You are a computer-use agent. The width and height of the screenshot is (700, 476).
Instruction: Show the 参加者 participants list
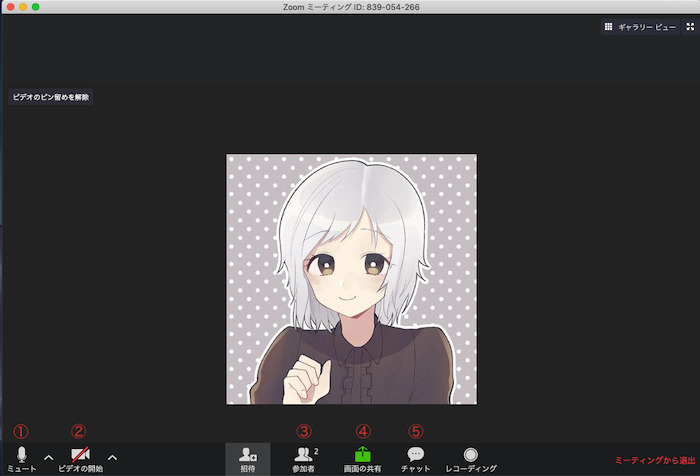coord(305,459)
